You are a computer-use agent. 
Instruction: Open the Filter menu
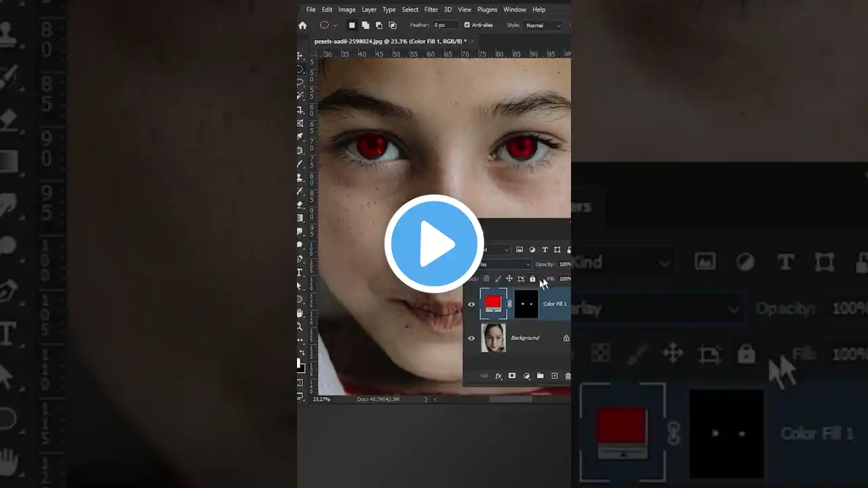coord(431,9)
